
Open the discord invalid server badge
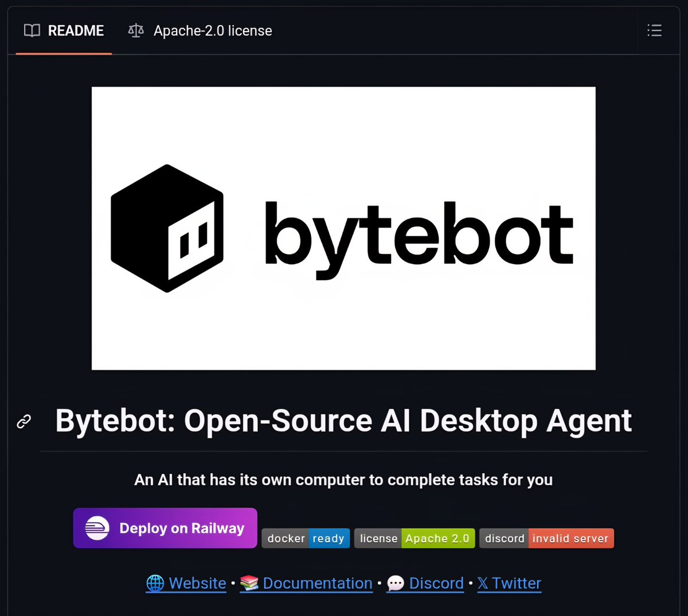click(x=546, y=538)
